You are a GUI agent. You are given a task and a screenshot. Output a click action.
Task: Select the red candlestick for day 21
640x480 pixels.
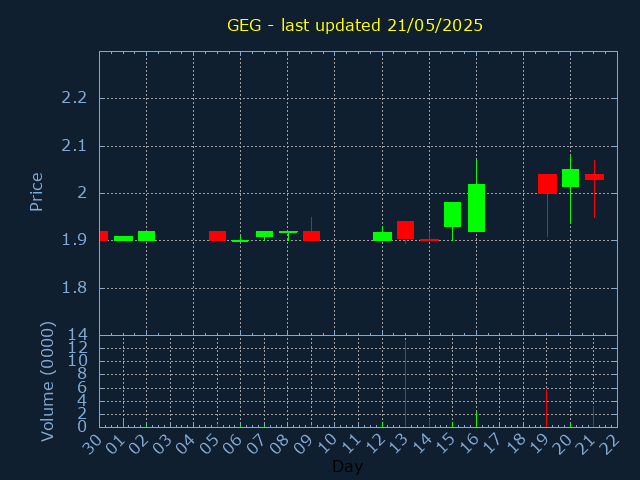tap(594, 177)
